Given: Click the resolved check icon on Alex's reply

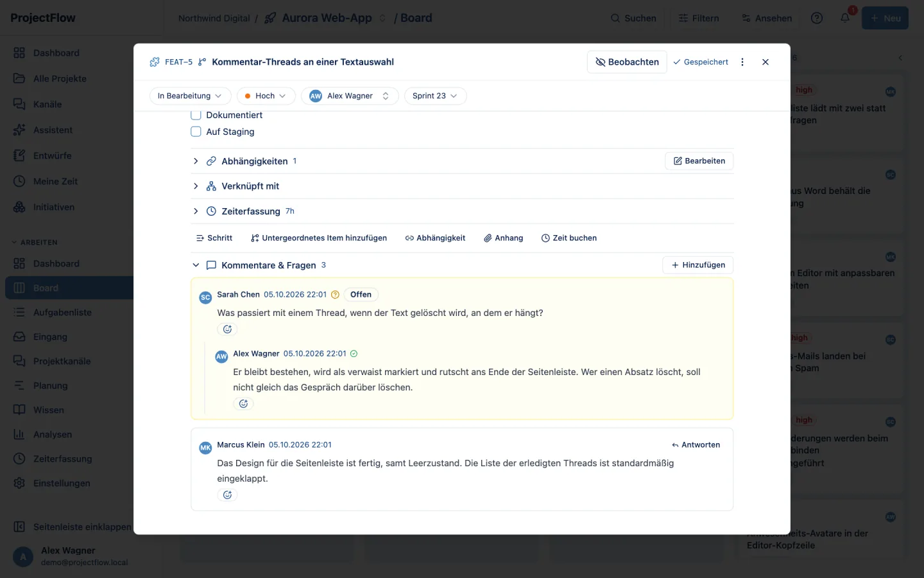Looking at the screenshot, I should click(354, 354).
